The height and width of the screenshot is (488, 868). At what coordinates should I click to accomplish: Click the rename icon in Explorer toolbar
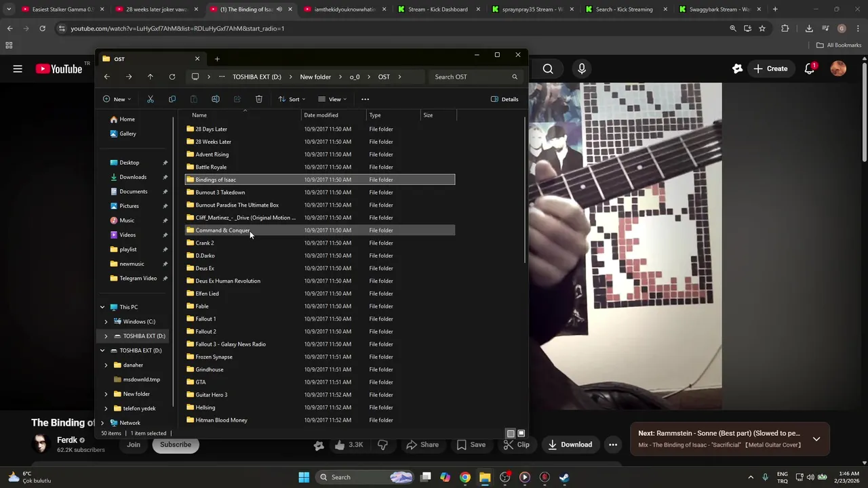pos(216,99)
